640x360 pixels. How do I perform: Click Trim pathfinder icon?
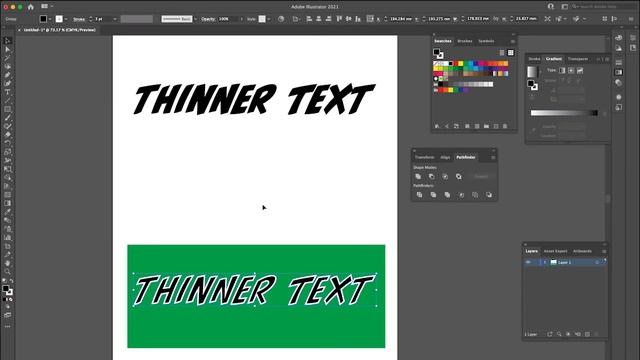pos(433,195)
